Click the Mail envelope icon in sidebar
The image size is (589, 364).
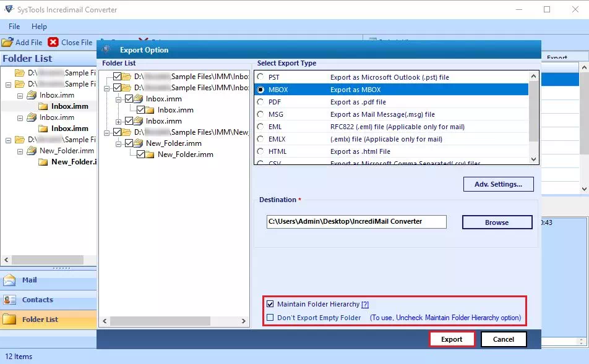pos(9,280)
